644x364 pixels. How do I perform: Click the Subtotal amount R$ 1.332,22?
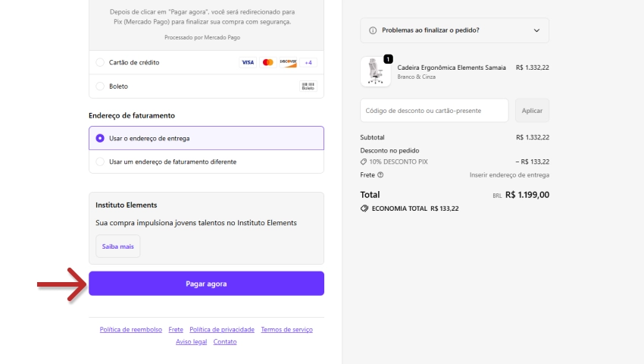coord(533,137)
